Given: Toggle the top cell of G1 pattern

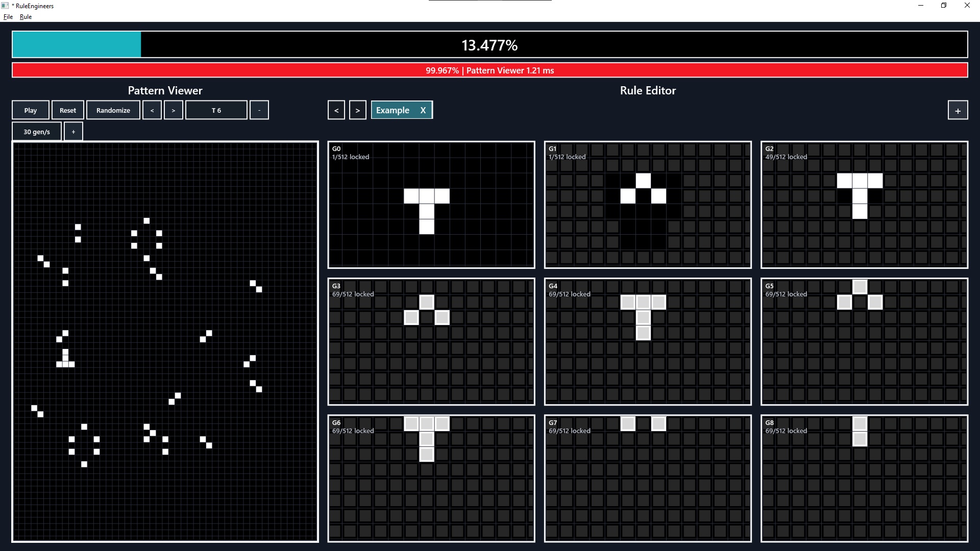Looking at the screenshot, I should [x=643, y=181].
